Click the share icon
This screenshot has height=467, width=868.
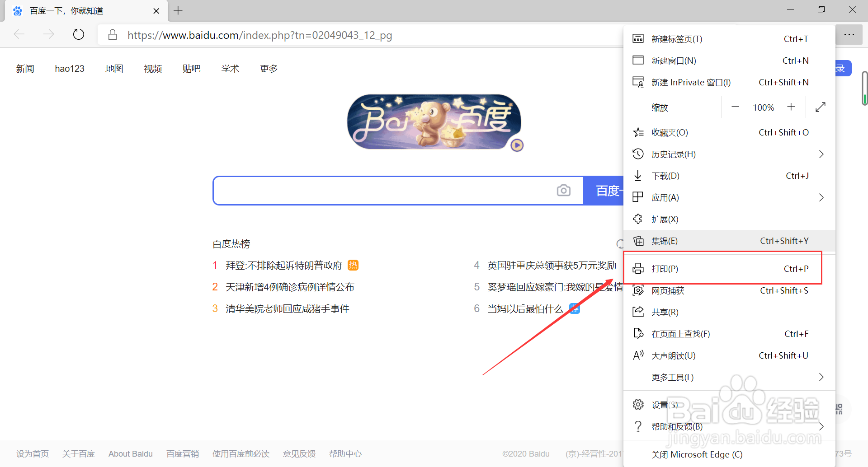tap(638, 312)
